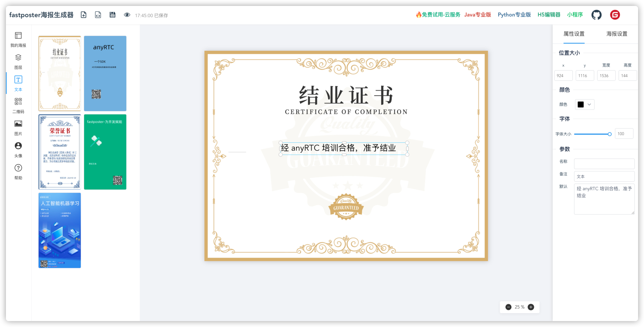This screenshot has height=327, width=644.
Task: Switch to the 属性设置 tab
Action: [x=574, y=34]
